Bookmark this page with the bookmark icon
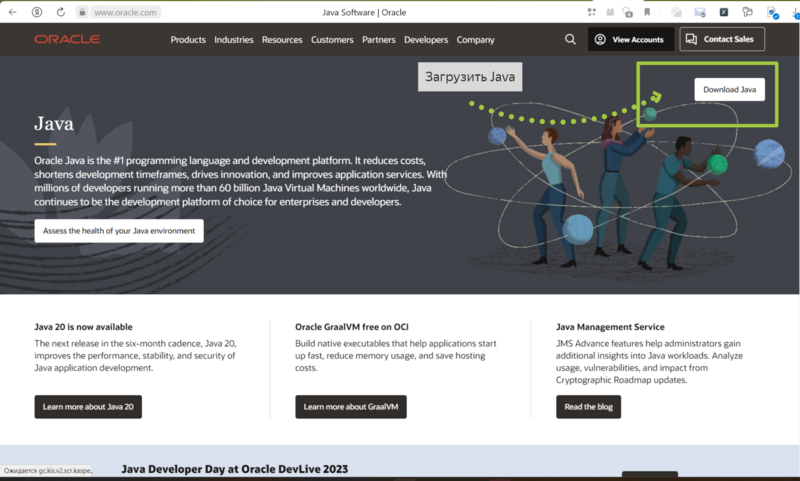Image resolution: width=800 pixels, height=481 pixels. (647, 12)
